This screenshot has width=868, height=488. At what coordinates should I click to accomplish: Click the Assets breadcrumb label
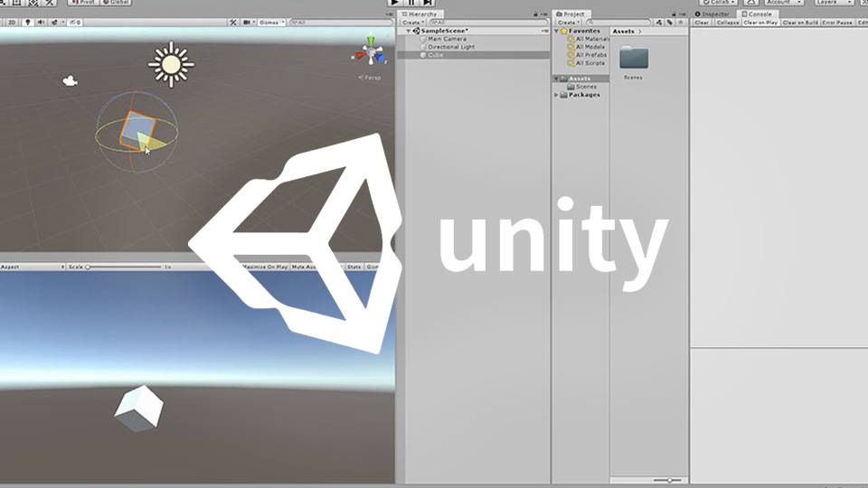coord(623,32)
